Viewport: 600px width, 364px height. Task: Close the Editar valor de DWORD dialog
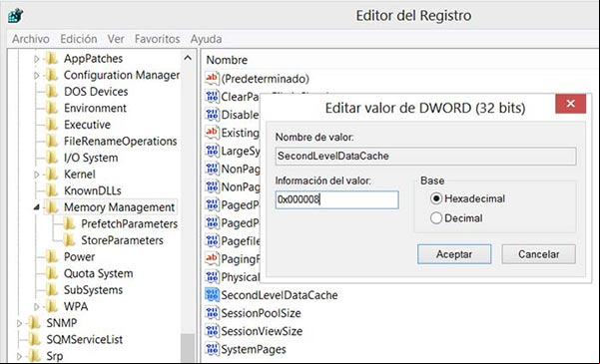coord(570,104)
